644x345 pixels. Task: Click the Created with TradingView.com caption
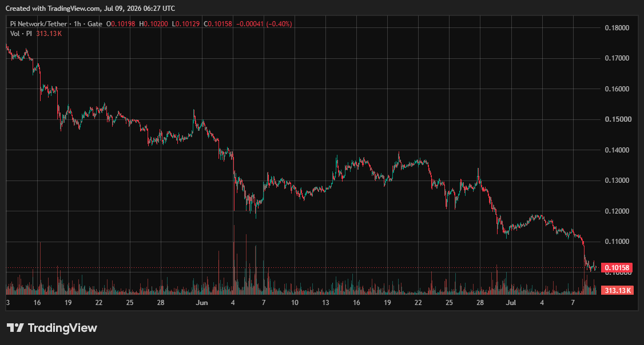(x=90, y=8)
